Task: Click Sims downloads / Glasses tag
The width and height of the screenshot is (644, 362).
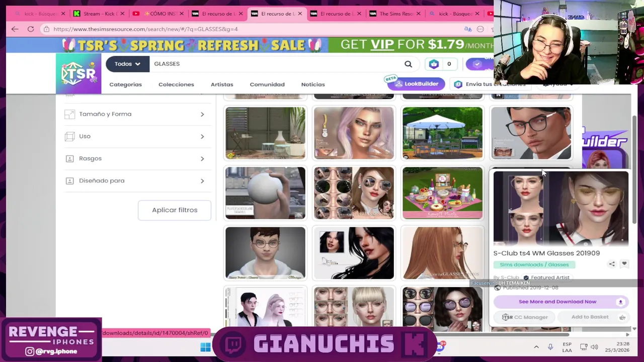Action: coord(534,264)
